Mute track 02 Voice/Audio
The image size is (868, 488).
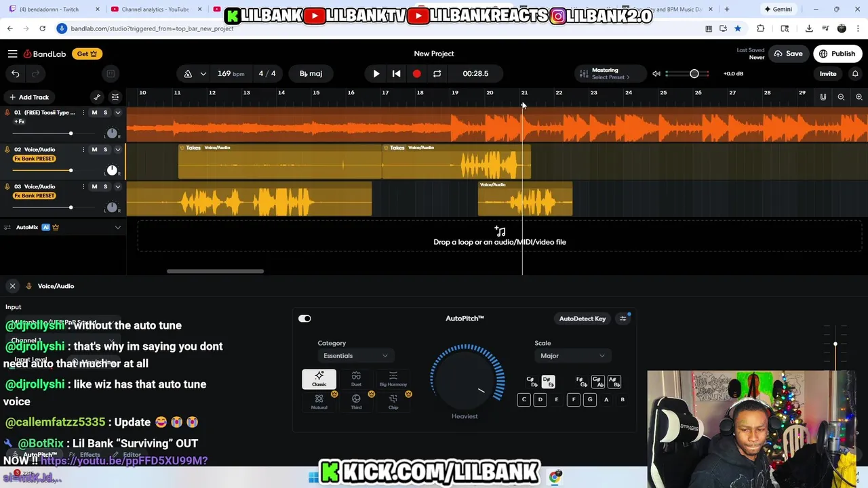(x=94, y=149)
